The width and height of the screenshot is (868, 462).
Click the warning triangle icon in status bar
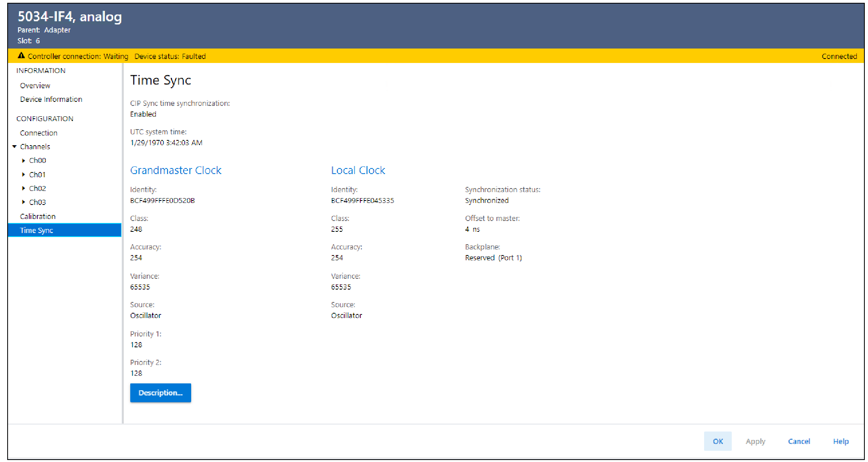coord(21,56)
